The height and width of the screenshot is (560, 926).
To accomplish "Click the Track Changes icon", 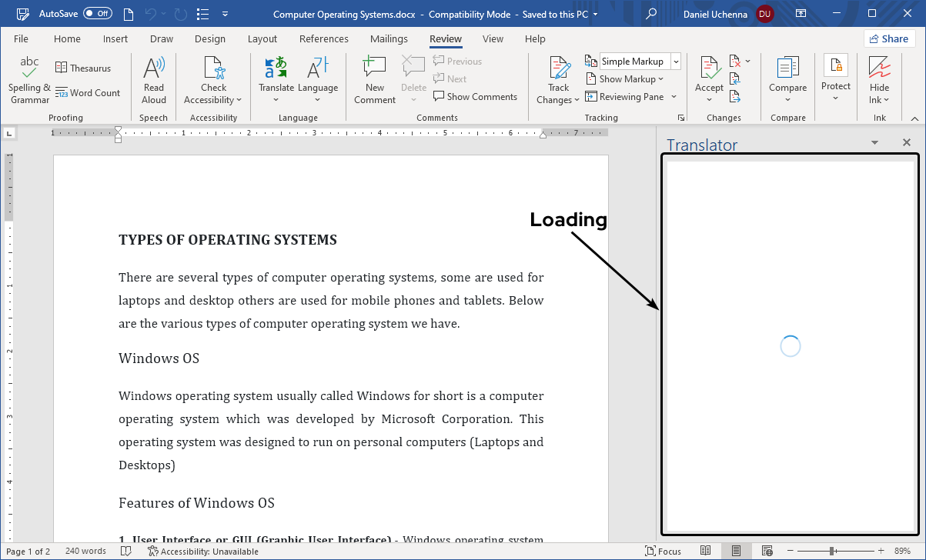I will click(x=559, y=71).
